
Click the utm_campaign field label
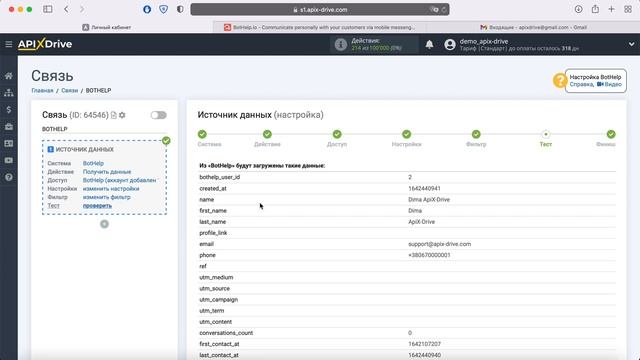(x=218, y=300)
